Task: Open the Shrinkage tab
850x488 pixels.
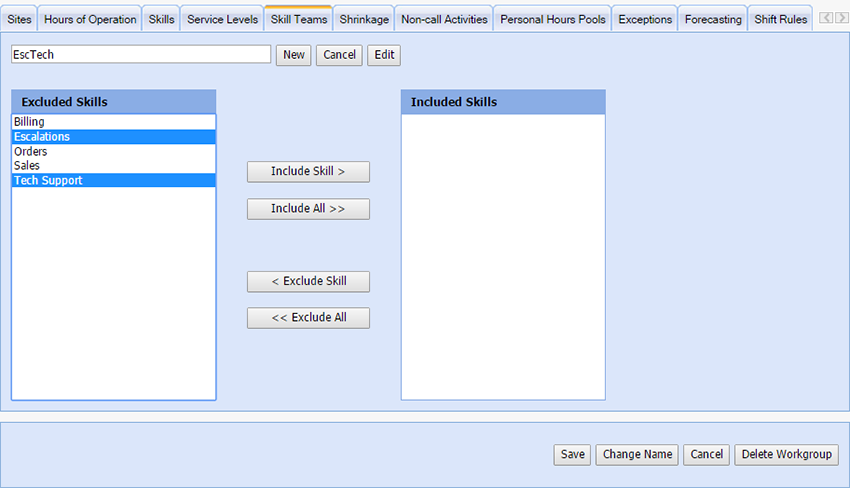Action: [364, 19]
